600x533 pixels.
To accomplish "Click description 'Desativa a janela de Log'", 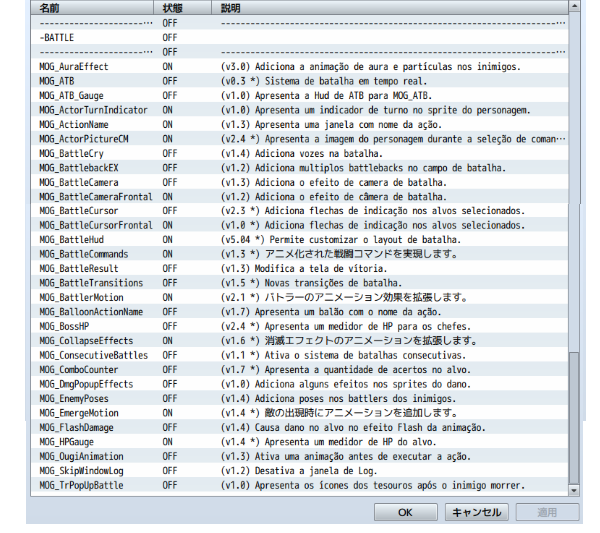I will 316,471.
